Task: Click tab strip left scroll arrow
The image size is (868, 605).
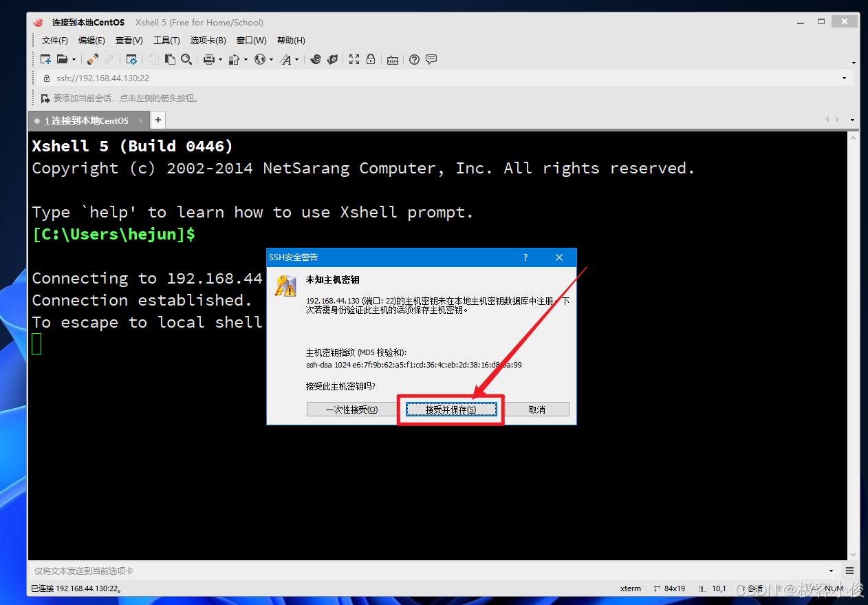Action: tap(827, 120)
